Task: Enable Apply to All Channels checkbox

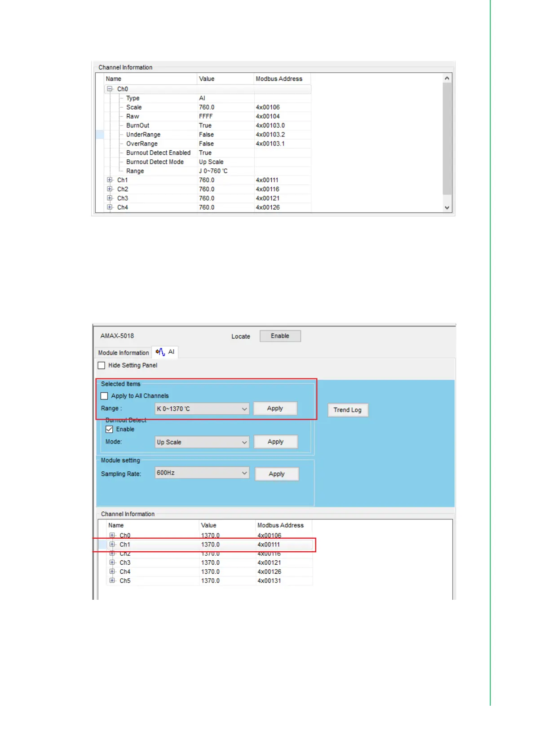Action: tap(105, 396)
